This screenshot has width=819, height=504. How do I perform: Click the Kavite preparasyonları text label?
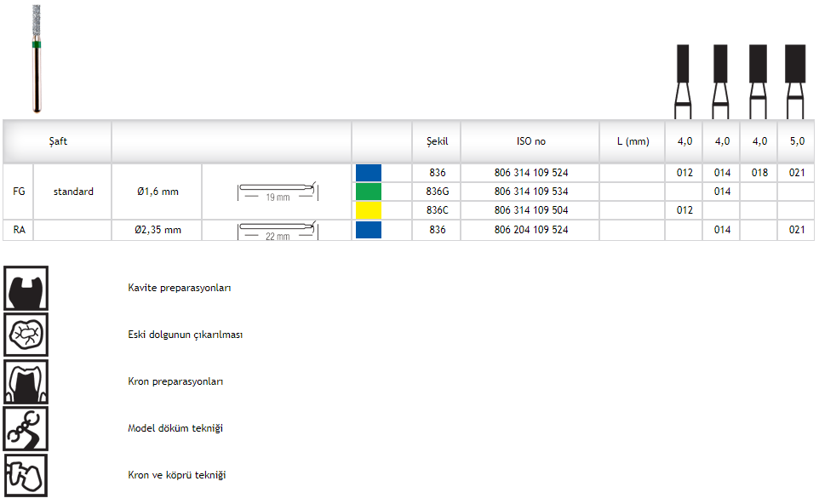pos(180,288)
